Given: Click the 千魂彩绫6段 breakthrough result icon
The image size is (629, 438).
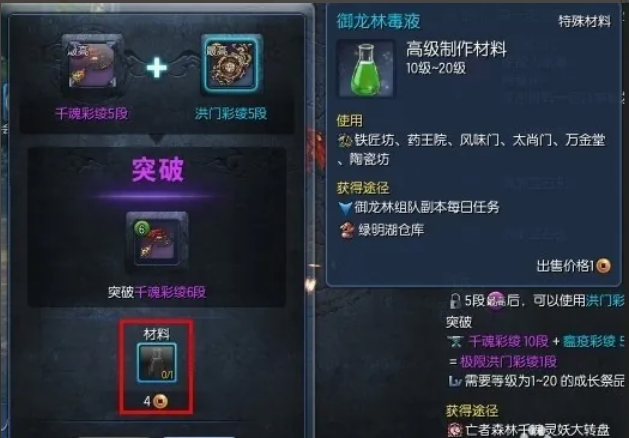Looking at the screenshot, I should click(157, 241).
